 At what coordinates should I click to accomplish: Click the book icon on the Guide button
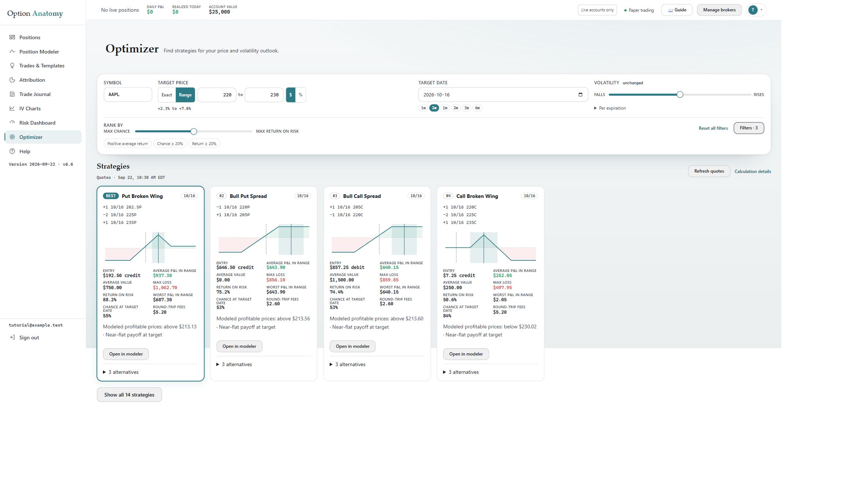coord(670,10)
